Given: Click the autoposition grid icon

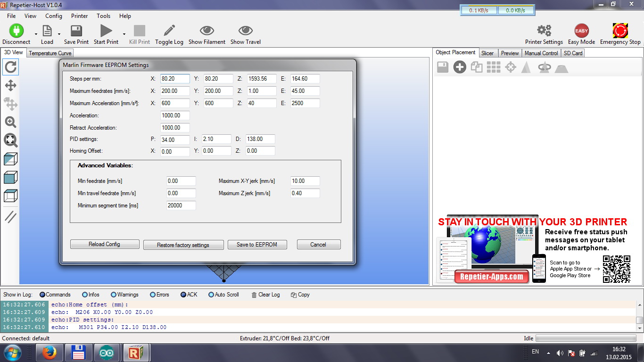Looking at the screenshot, I should coord(494,67).
